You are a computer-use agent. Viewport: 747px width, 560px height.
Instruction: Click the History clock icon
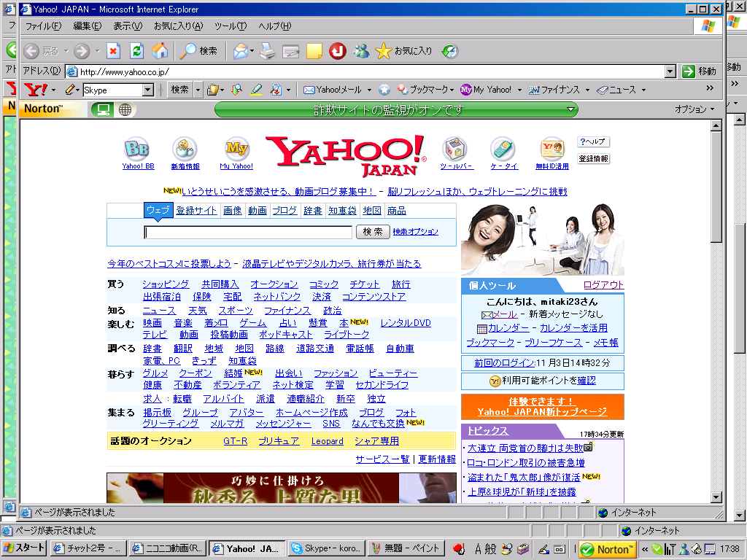tap(449, 51)
